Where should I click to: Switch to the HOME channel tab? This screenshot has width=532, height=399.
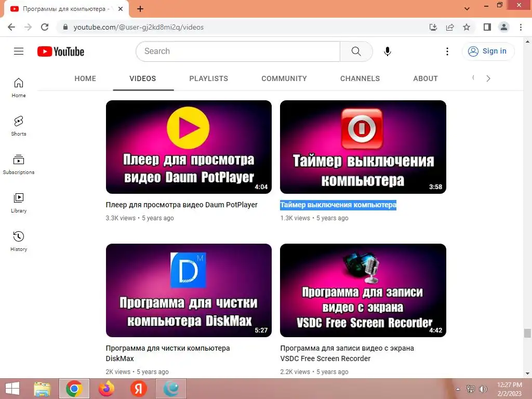pos(85,79)
